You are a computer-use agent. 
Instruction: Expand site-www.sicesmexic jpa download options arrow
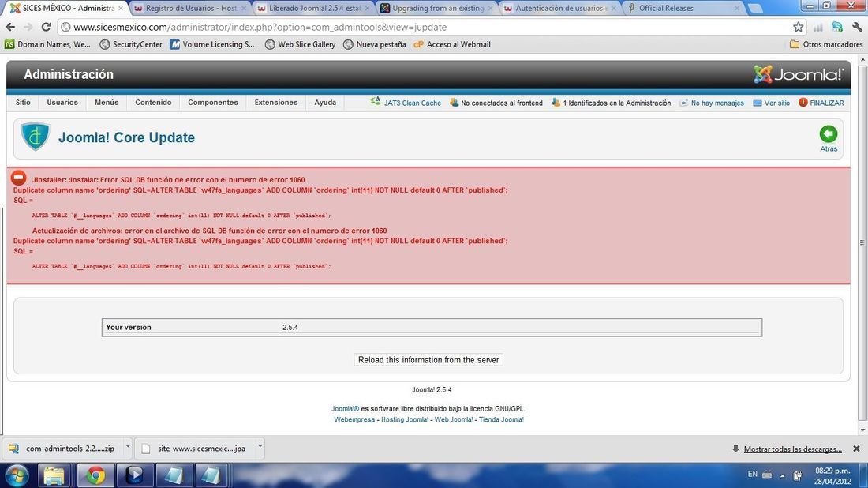point(260,448)
